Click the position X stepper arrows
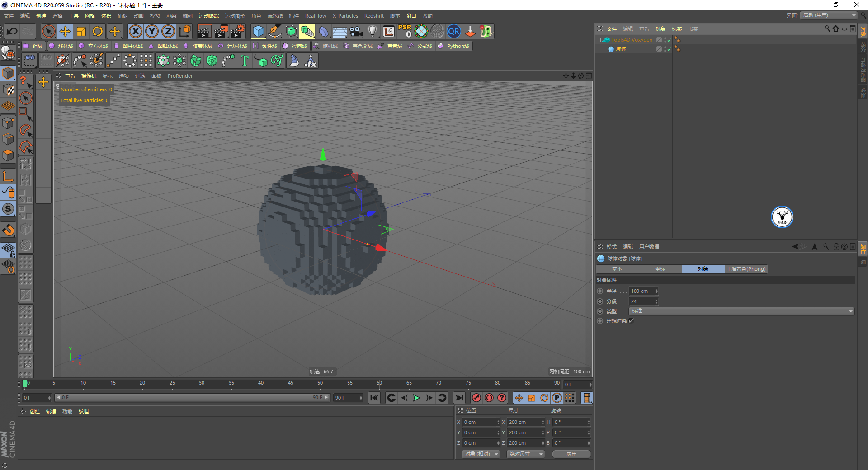Screen dimensions: 868x470 498,422
